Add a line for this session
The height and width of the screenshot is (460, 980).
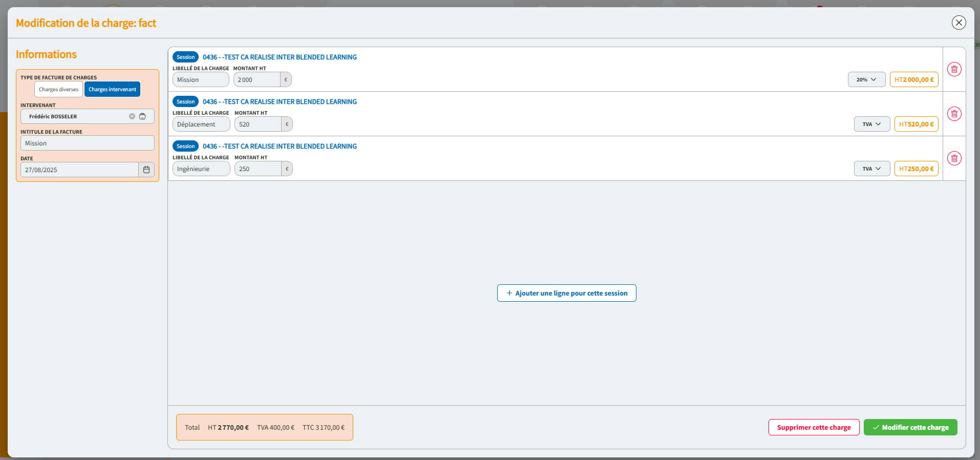click(x=566, y=293)
